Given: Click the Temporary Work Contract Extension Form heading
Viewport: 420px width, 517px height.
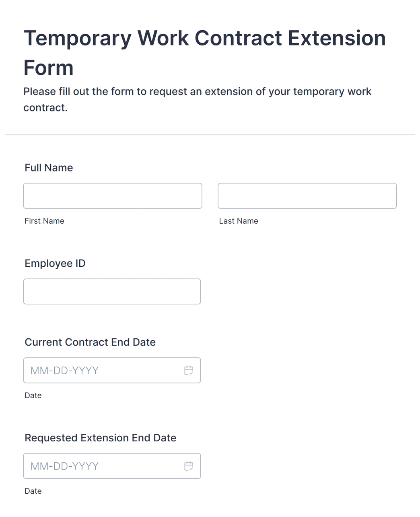Looking at the screenshot, I should (x=205, y=53).
